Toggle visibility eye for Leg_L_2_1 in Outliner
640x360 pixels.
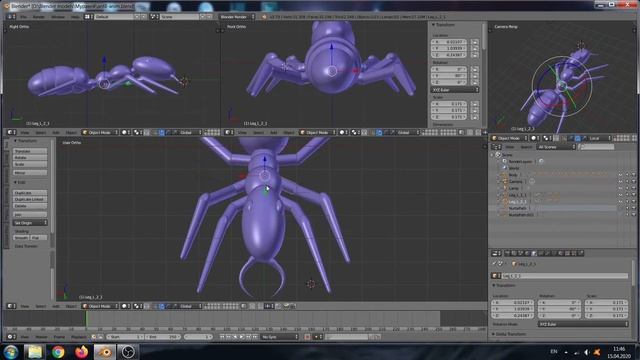click(x=620, y=201)
